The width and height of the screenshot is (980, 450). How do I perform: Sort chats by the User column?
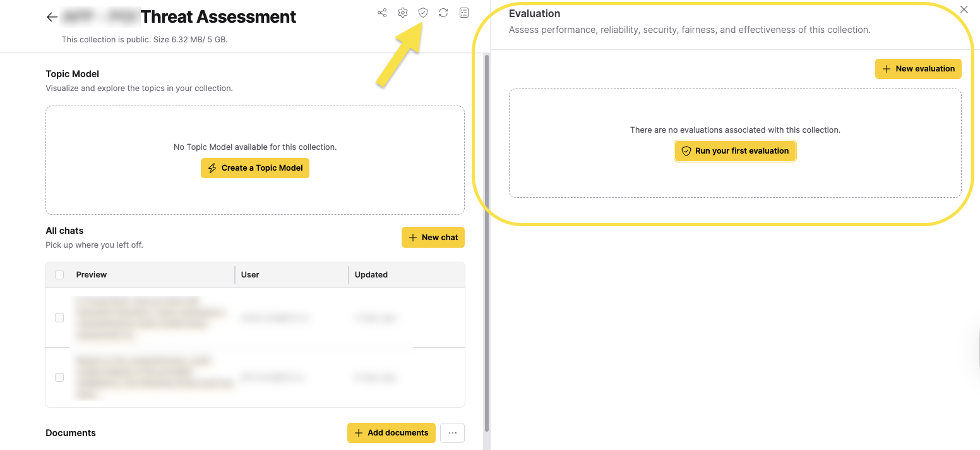[x=250, y=274]
